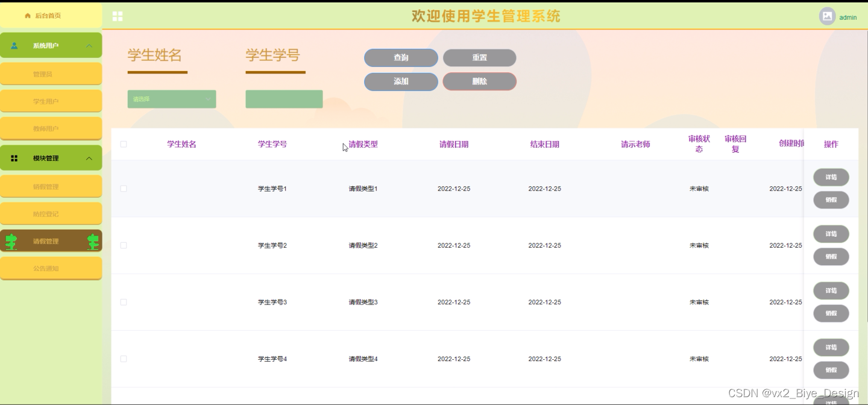Click the cell 请假类型3
868x405 pixels.
click(x=363, y=302)
